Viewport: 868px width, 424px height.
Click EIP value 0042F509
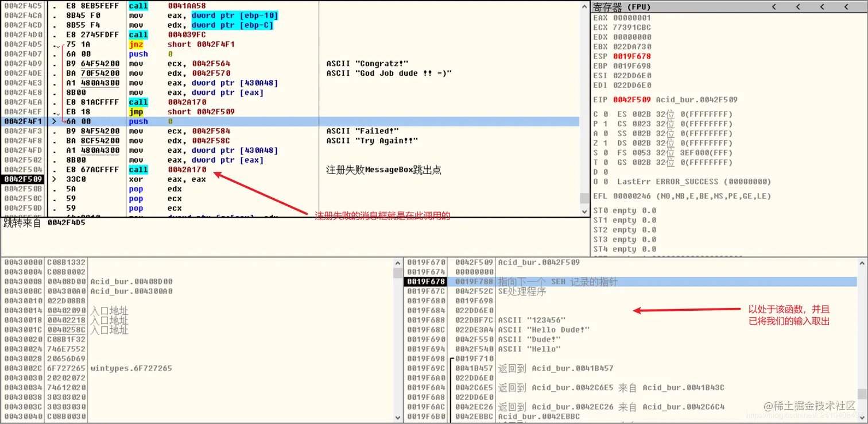[x=632, y=99]
